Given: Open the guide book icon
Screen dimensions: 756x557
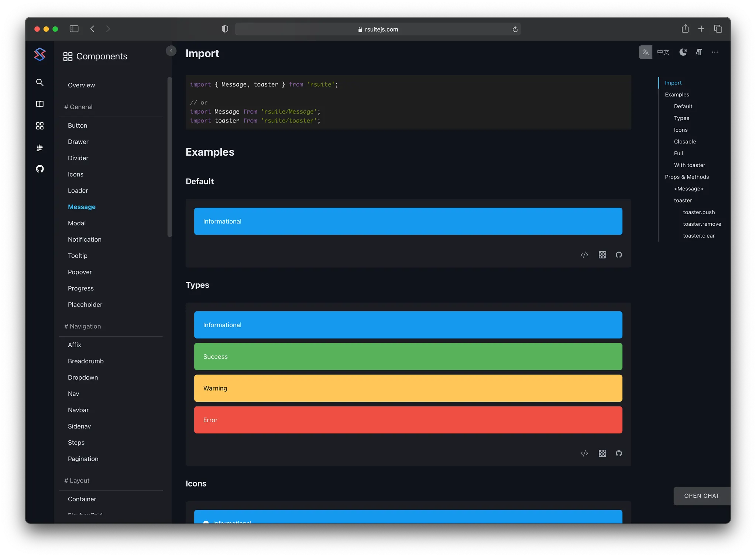Looking at the screenshot, I should pyautogui.click(x=40, y=104).
